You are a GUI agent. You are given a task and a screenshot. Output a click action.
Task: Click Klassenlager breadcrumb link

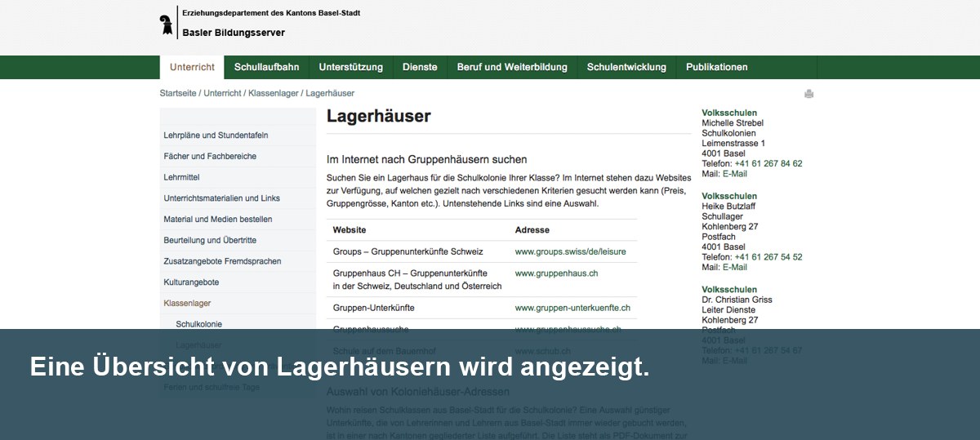(273, 93)
